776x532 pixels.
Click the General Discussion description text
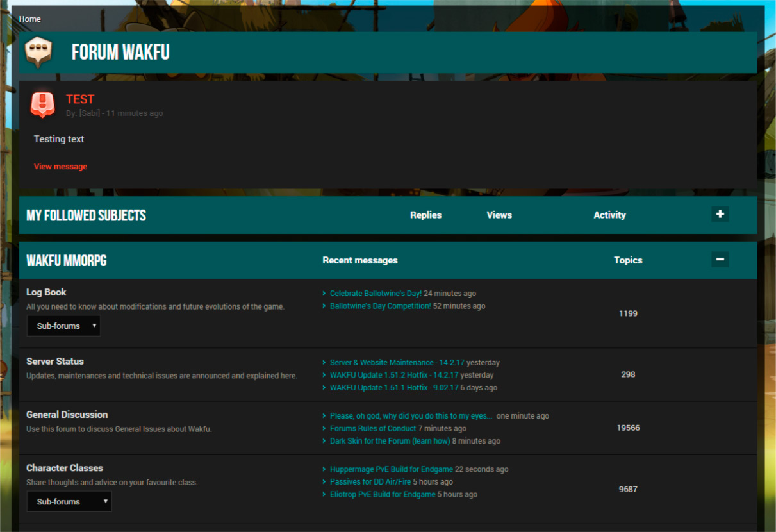point(119,429)
